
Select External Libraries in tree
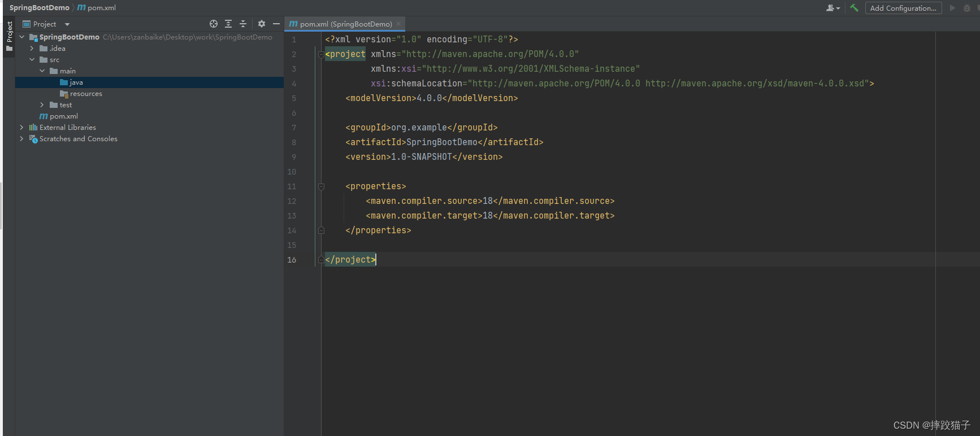[x=149, y=128]
